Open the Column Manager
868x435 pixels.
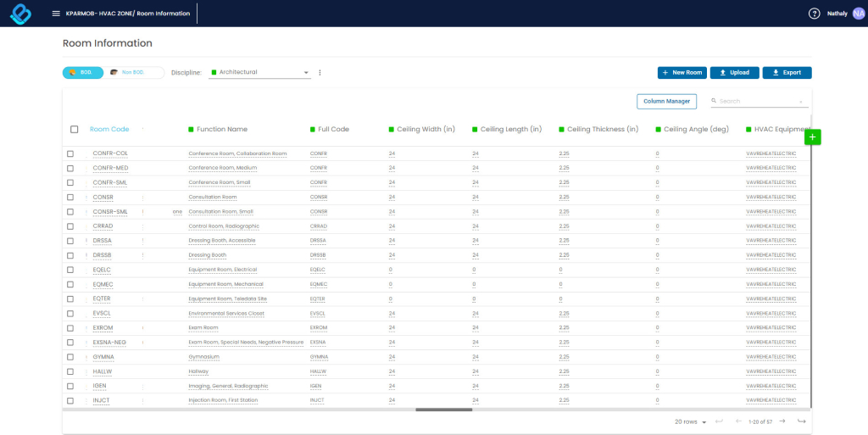pyautogui.click(x=666, y=101)
